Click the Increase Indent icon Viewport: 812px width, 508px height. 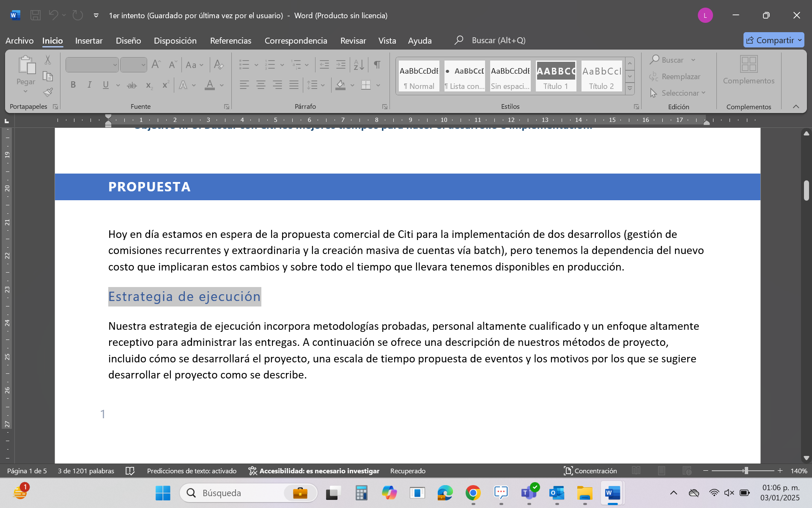[340, 65]
